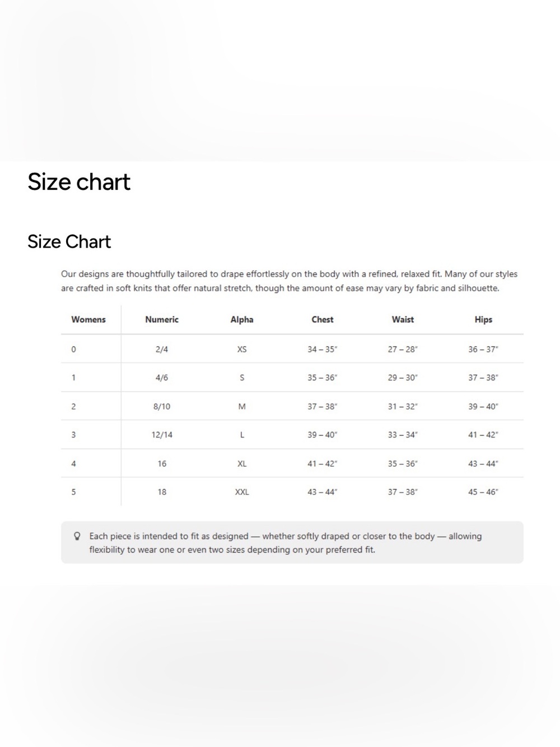The image size is (560, 747).
Task: Click the fit description paragraph text
Action: coord(290,281)
